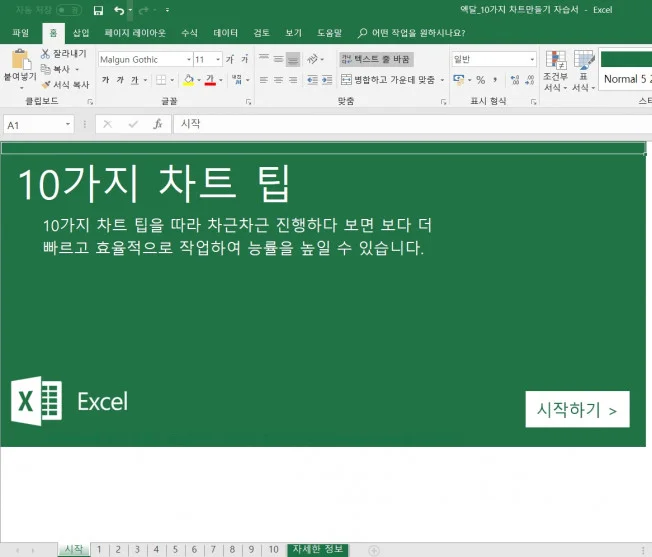The width and height of the screenshot is (652, 557).
Task: Switch to the 데이터 (Data) tab
Action: [x=225, y=33]
